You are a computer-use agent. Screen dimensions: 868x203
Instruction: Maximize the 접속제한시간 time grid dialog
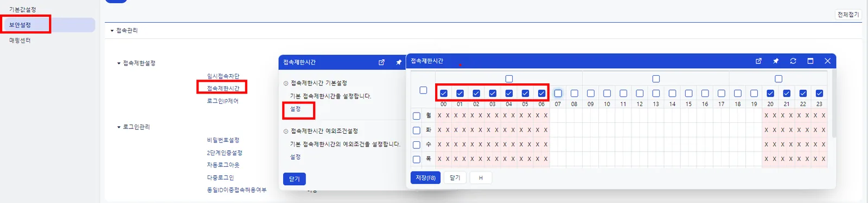coord(810,61)
